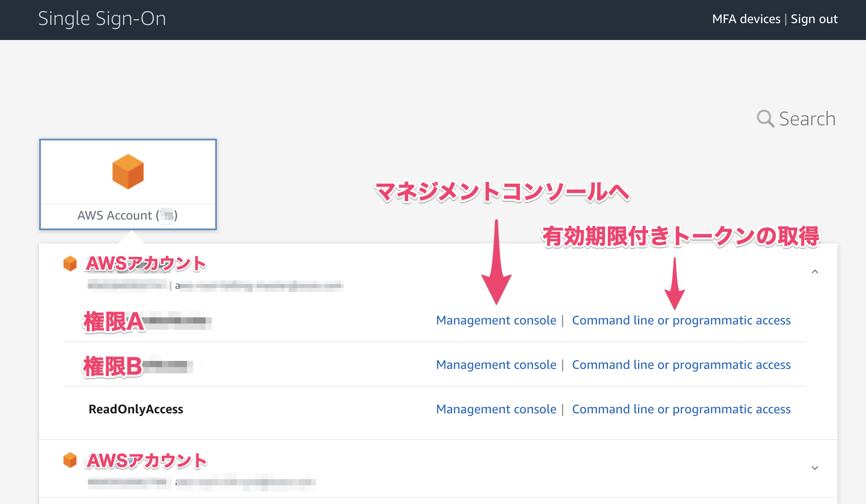The width and height of the screenshot is (866, 504).
Task: Select the AWS Account application tile label
Action: 127,216
